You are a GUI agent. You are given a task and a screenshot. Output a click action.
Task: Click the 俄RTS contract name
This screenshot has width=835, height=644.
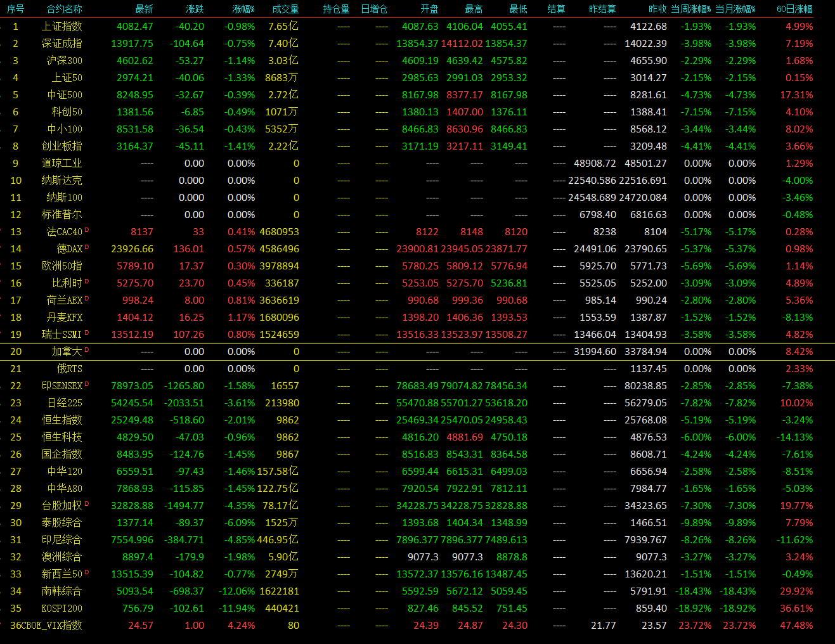click(x=70, y=369)
